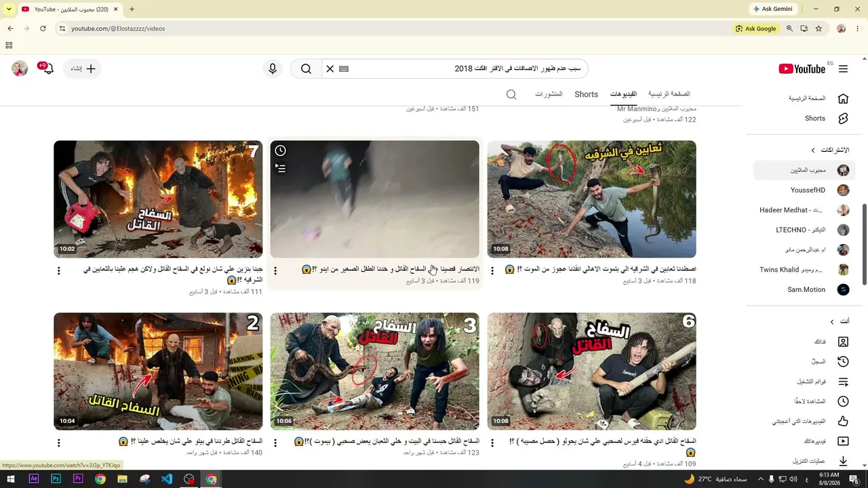Click the Ask Google button

(756, 28)
